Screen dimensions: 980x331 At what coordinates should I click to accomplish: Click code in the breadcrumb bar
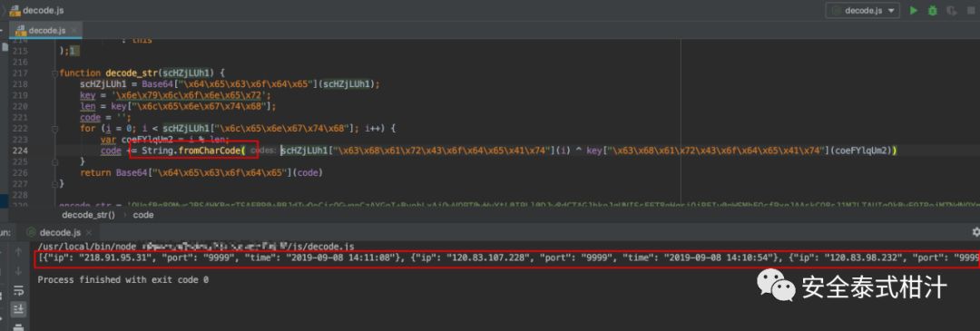pyautogui.click(x=143, y=215)
